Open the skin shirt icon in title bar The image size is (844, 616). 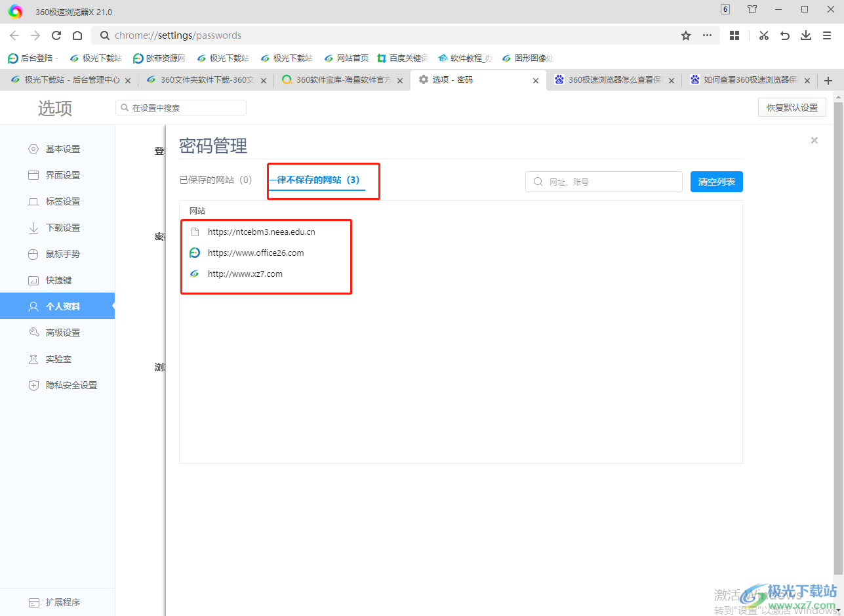pos(752,9)
